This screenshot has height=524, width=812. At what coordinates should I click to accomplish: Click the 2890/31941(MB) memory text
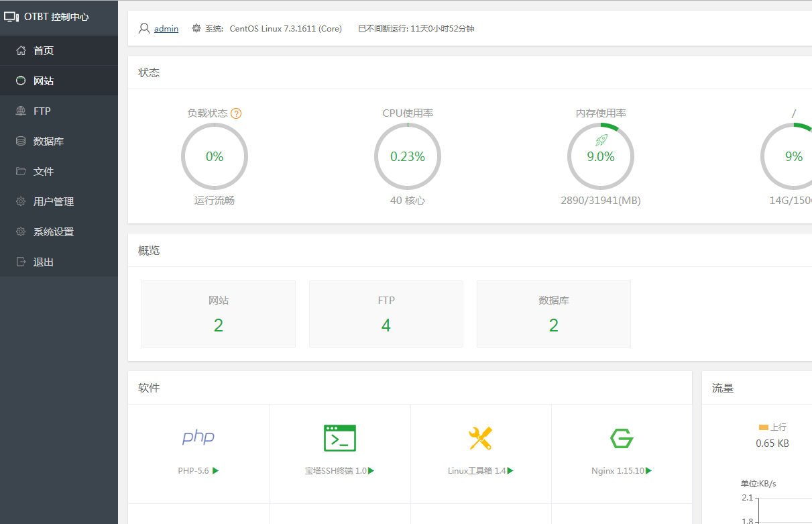coord(601,200)
